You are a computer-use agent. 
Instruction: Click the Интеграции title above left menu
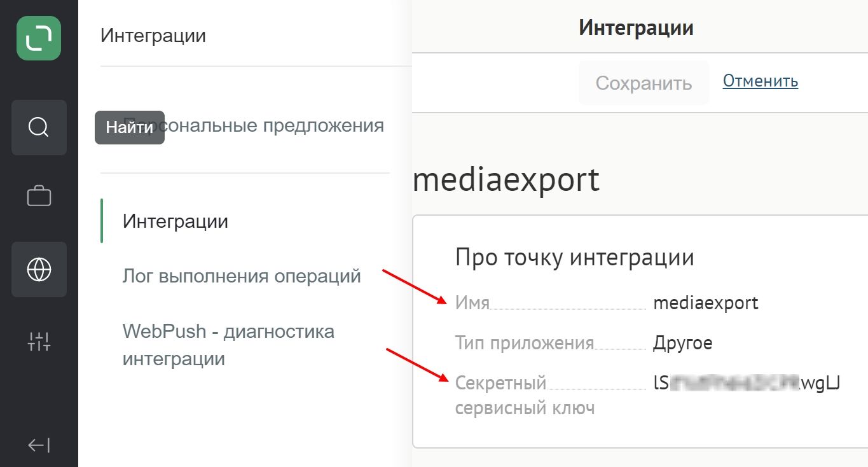[153, 36]
